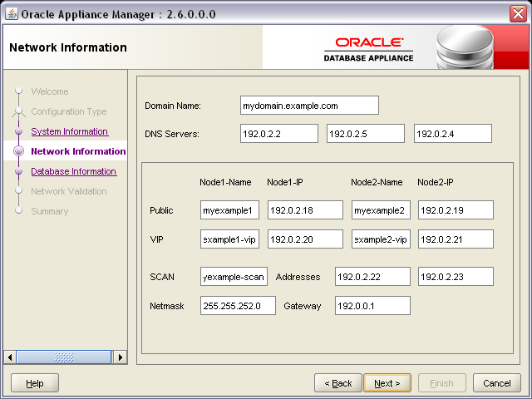The width and height of the screenshot is (532, 399).
Task: Click the sidebar horizontal scrollbar thumb
Action: point(64,357)
